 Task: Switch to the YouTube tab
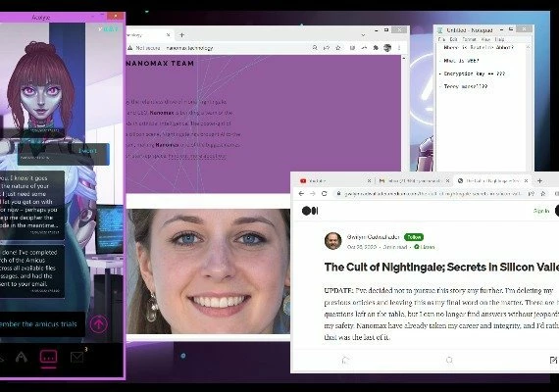[333, 181]
